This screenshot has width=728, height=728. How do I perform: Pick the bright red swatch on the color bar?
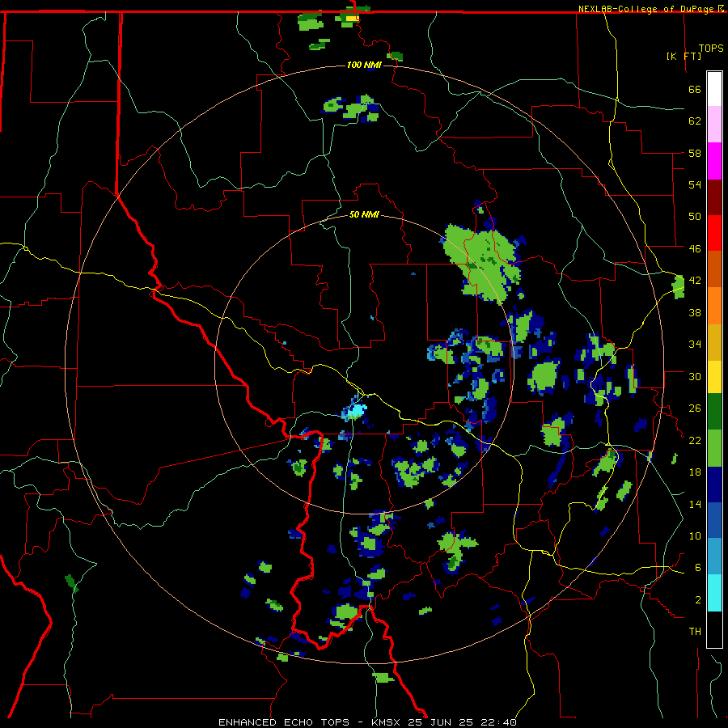click(x=714, y=233)
